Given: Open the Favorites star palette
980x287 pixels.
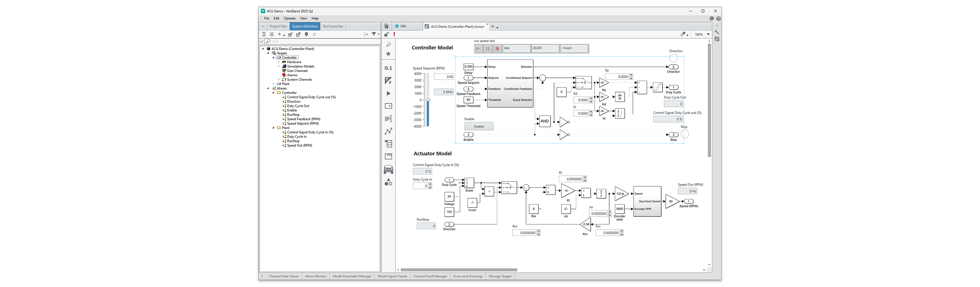Looking at the screenshot, I should click(x=388, y=54).
